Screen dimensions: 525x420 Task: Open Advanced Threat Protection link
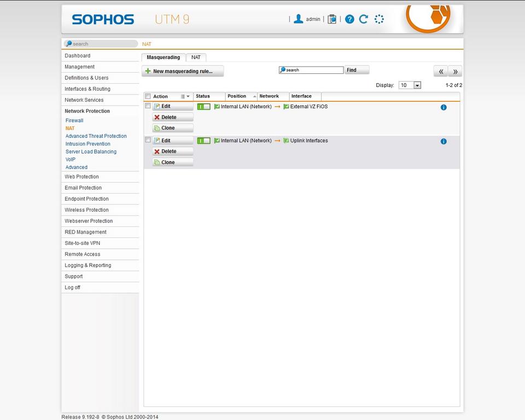[96, 136]
